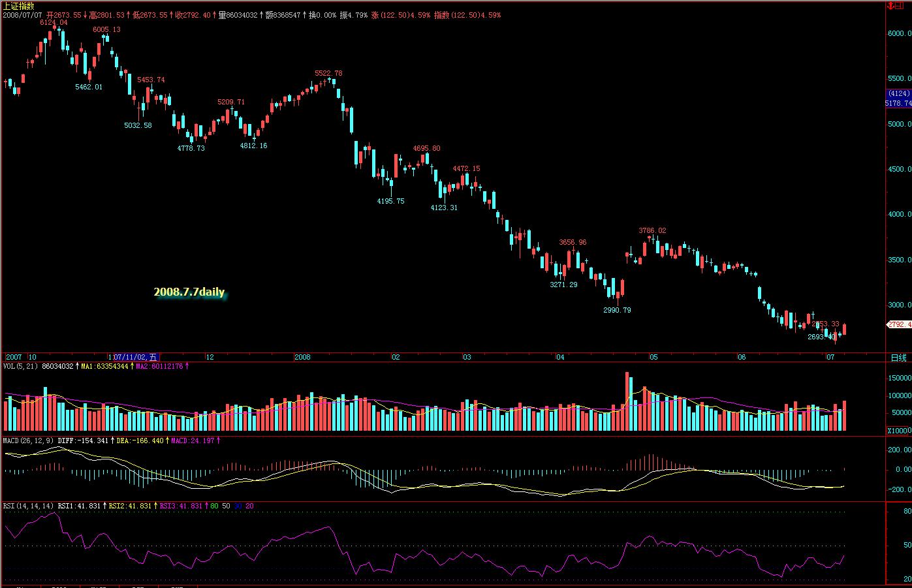
Task: Click the RSI2:41.831 value
Action: (x=130, y=506)
